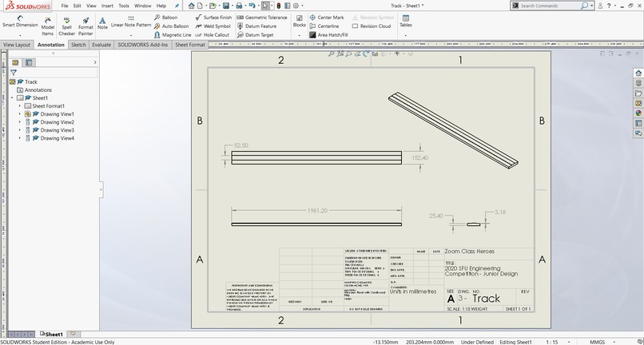644x345 pixels.
Task: Insert Geometric Tolerance symbol
Action: (x=262, y=18)
